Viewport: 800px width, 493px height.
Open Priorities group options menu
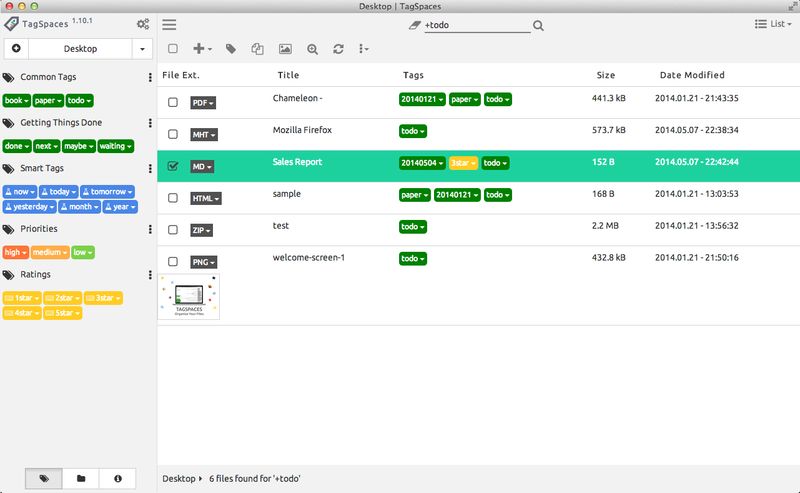point(150,229)
